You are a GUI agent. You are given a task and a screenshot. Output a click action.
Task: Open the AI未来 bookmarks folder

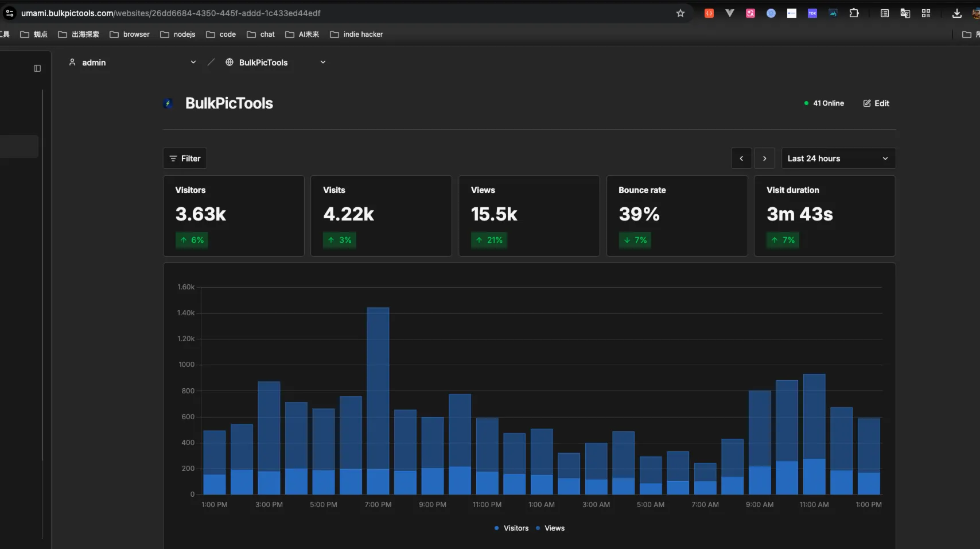click(x=302, y=34)
